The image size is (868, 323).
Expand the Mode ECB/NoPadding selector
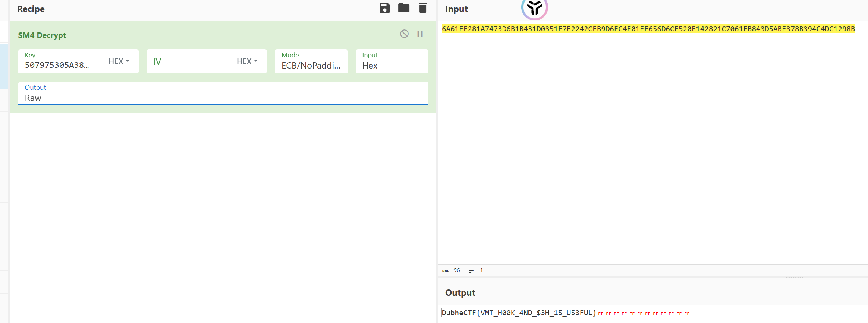pos(311,65)
